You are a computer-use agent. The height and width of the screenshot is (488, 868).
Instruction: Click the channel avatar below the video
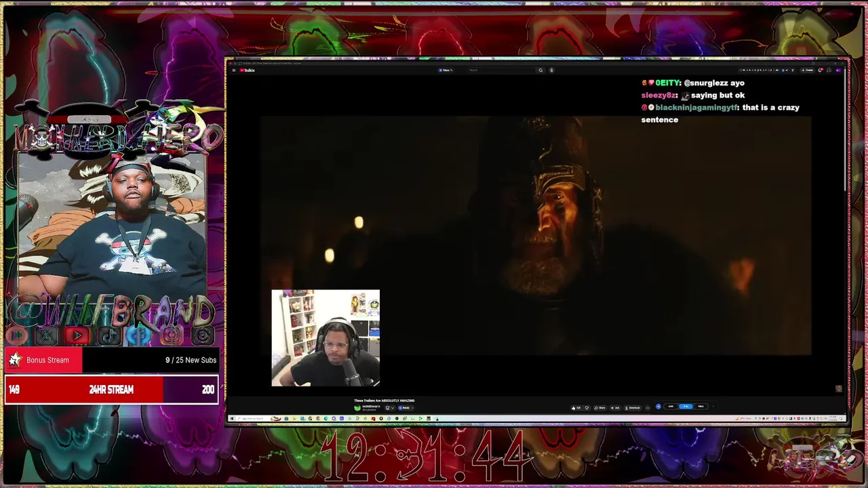357,408
